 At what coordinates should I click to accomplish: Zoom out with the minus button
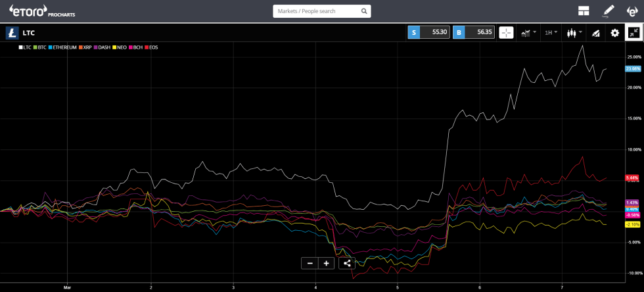(310, 263)
